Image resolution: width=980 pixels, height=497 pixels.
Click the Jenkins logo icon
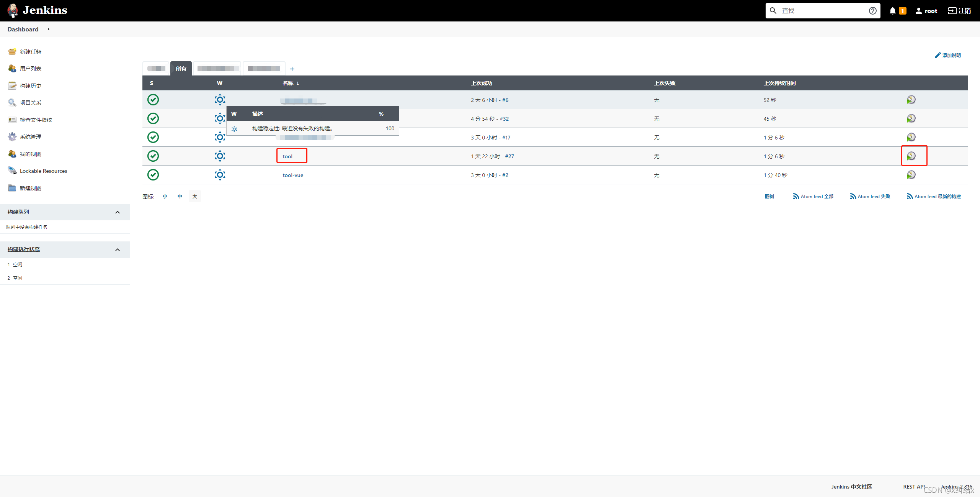13,10
